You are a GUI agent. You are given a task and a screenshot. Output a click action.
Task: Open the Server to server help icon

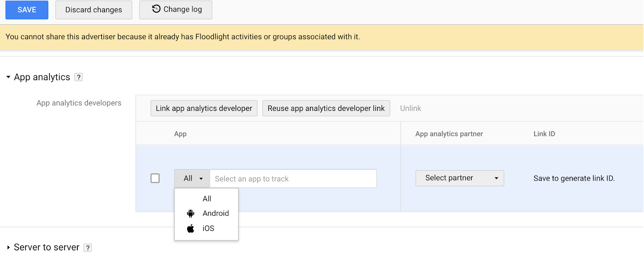(x=88, y=248)
